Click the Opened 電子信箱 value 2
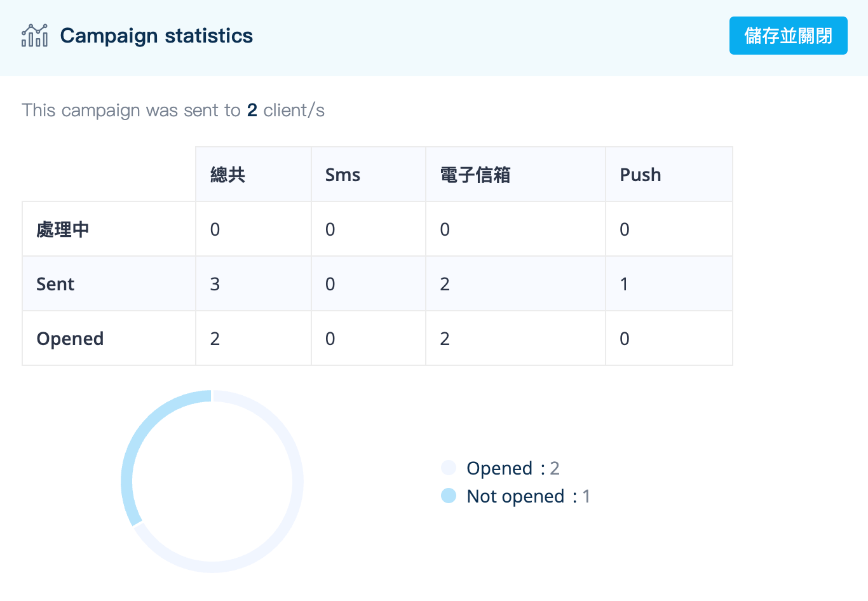The width and height of the screenshot is (868, 601). (x=445, y=339)
